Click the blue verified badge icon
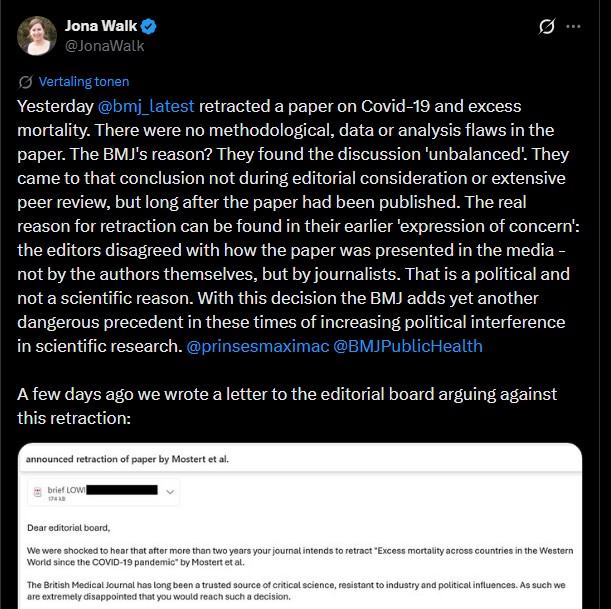This screenshot has height=609, width=611. [x=148, y=26]
